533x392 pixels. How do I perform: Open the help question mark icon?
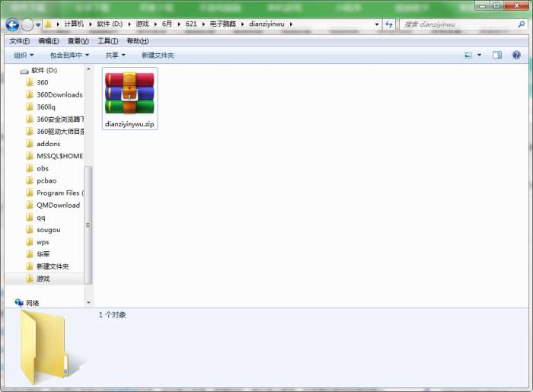(x=516, y=55)
